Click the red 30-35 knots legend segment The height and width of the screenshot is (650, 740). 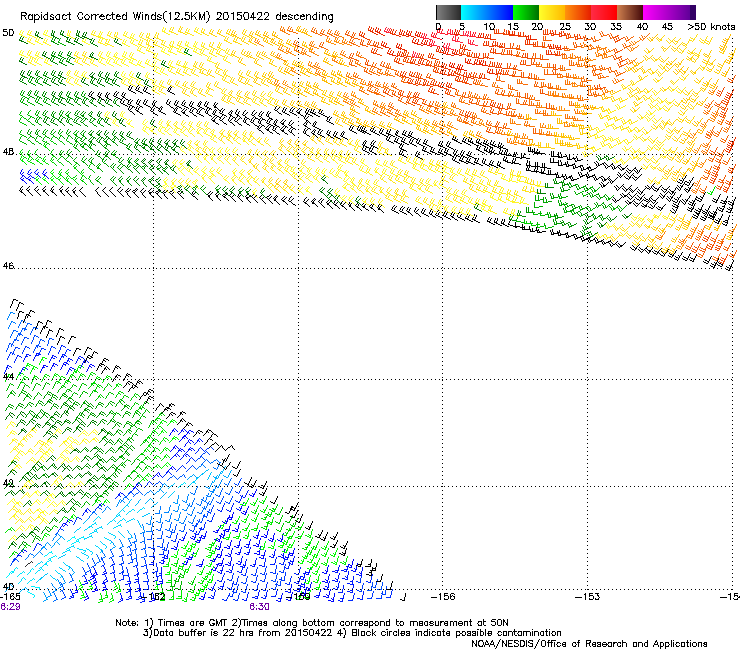click(x=604, y=12)
